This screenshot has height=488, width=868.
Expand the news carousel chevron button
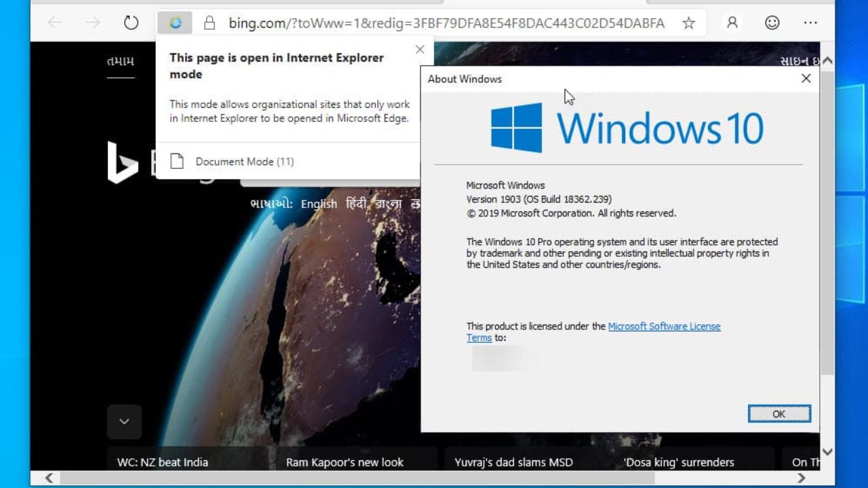[x=124, y=422]
